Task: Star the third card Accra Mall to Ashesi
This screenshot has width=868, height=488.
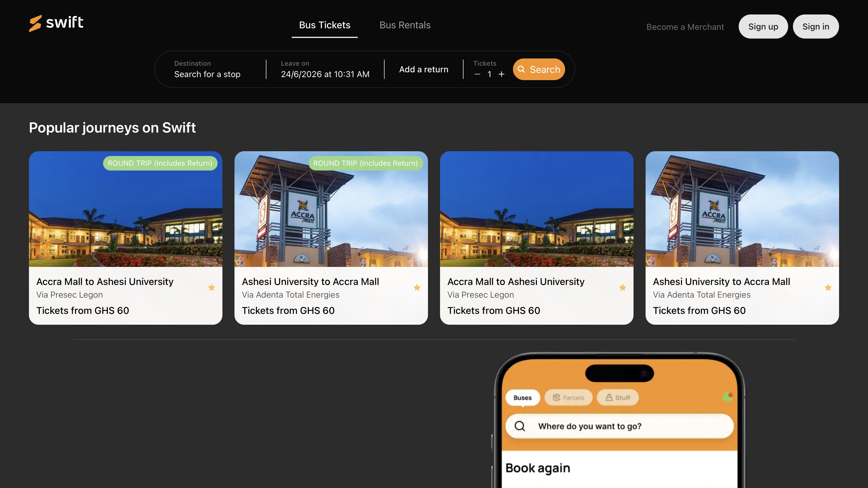Action: (x=622, y=288)
